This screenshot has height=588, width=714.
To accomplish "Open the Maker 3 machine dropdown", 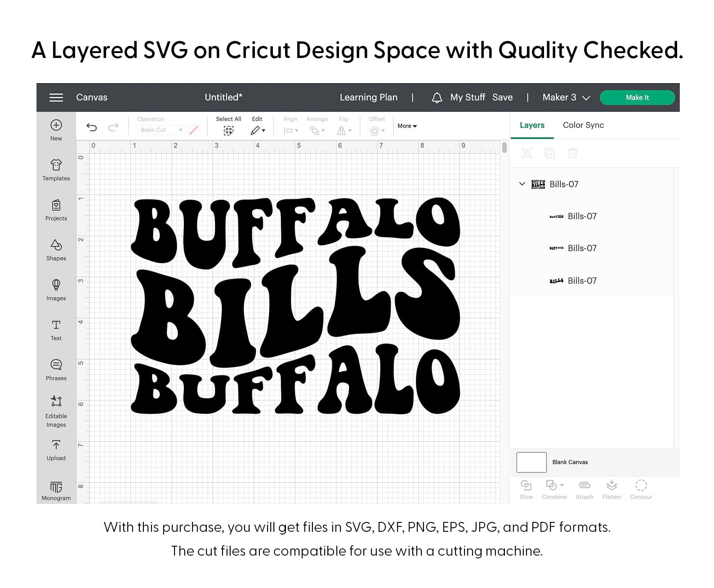I will [566, 98].
